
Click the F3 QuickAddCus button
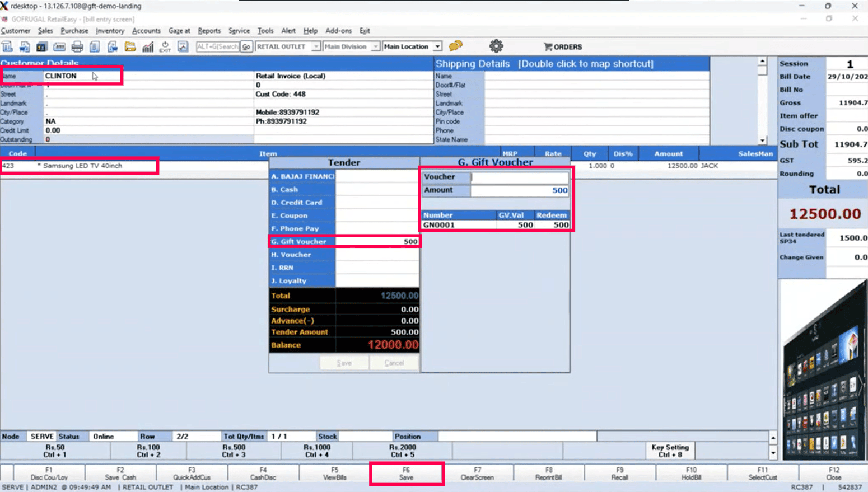pyautogui.click(x=192, y=474)
